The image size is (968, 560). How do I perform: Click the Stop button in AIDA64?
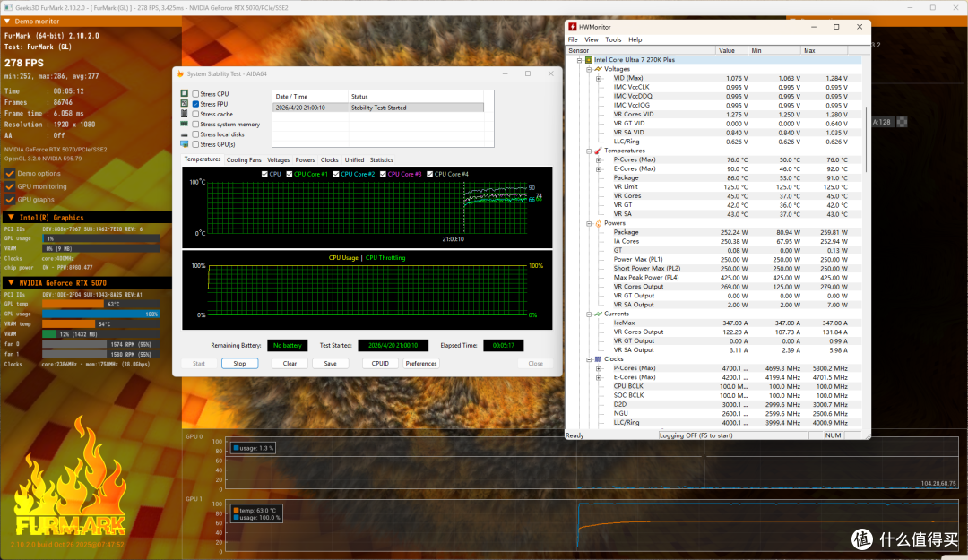239,364
